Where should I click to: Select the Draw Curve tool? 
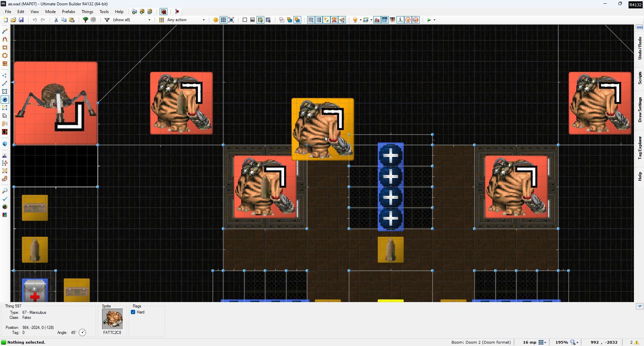(x=5, y=39)
